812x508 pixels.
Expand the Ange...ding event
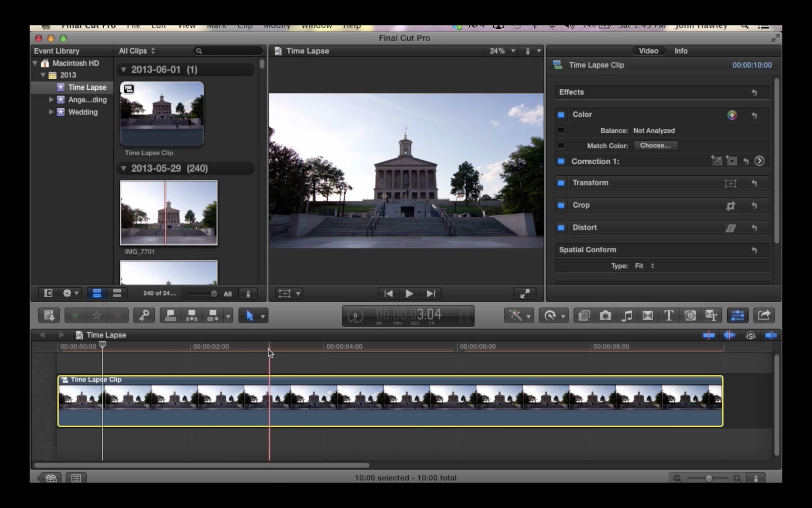coord(51,100)
